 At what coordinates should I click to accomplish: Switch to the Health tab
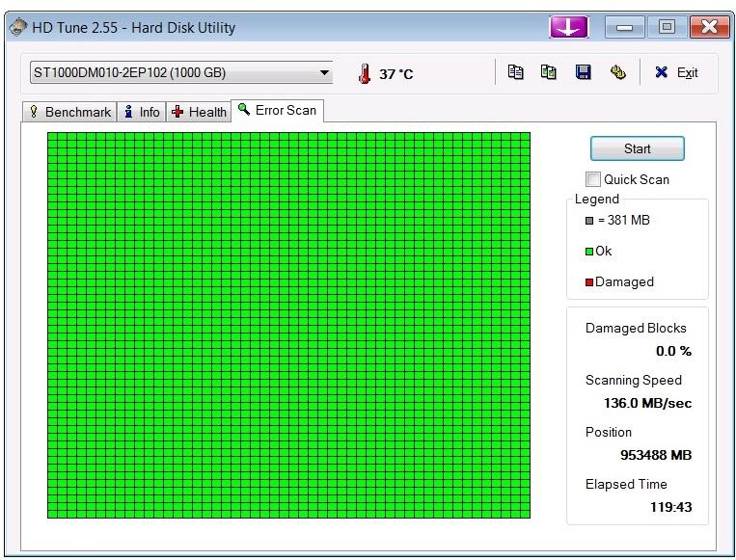[199, 112]
